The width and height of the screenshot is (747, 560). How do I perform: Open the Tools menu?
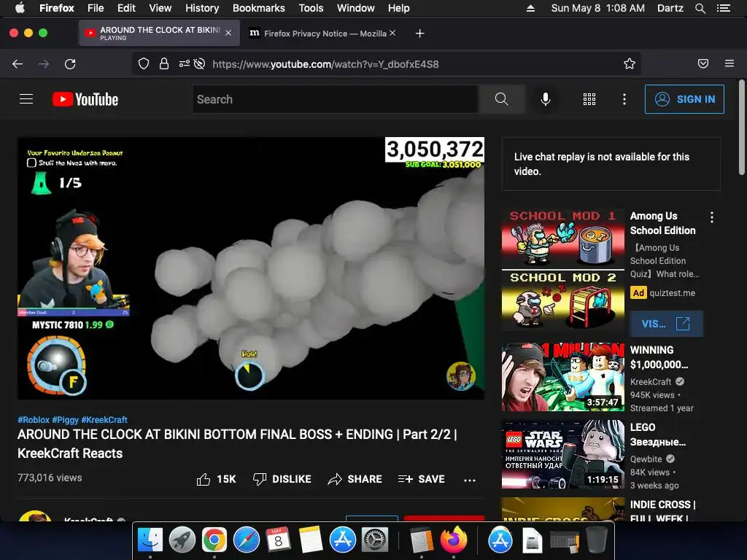(x=311, y=8)
